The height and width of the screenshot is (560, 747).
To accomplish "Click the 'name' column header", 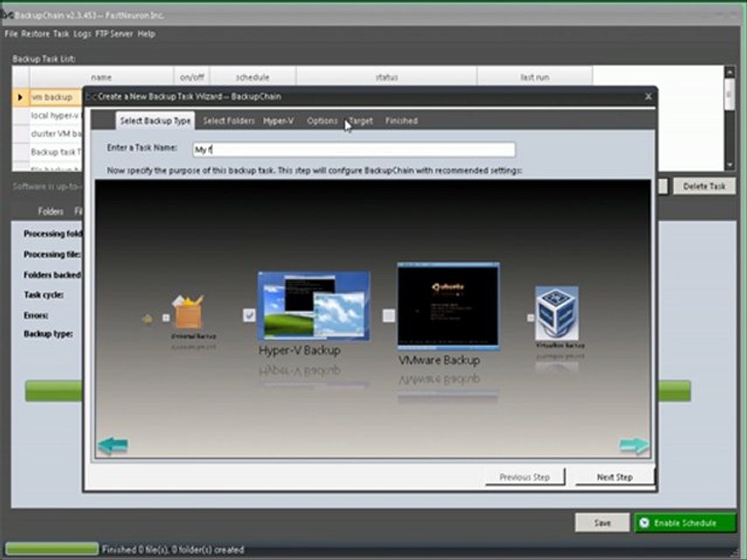I will tap(101, 77).
